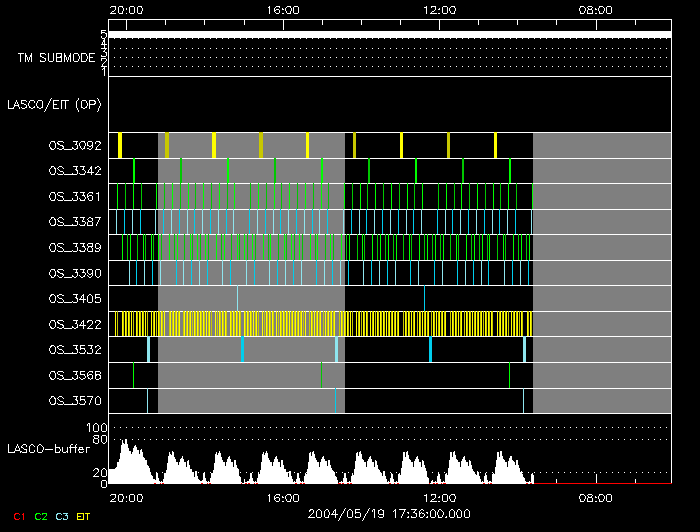Click the OS_3405 row label
This screenshot has width=700, height=532.
pyautogui.click(x=75, y=299)
